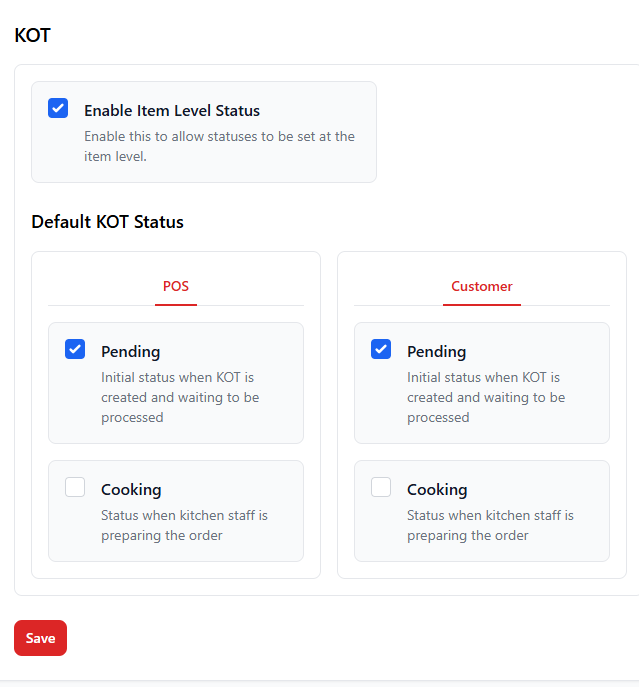Click the item level status description text
This screenshot has height=687, width=639.
click(x=219, y=146)
